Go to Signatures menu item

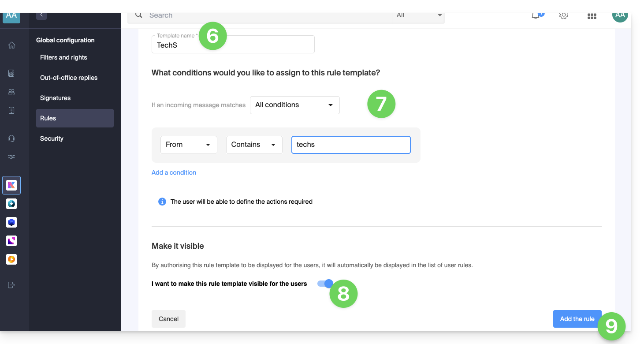(x=56, y=98)
